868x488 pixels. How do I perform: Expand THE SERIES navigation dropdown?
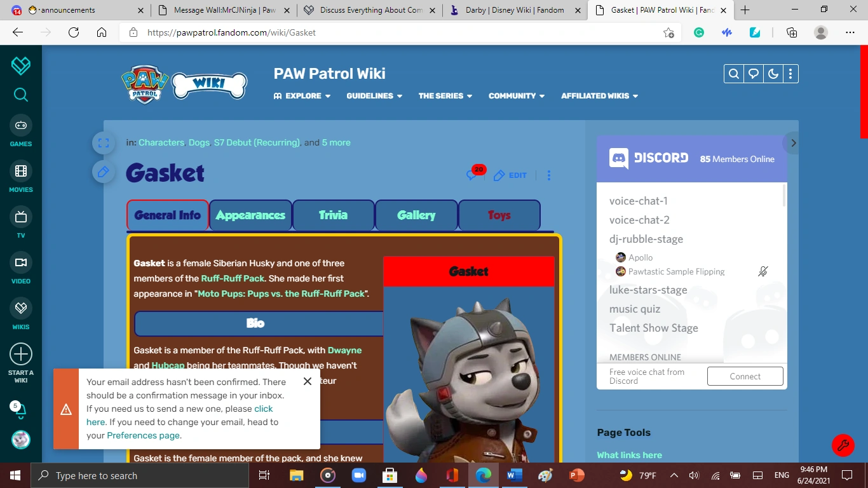coord(445,96)
